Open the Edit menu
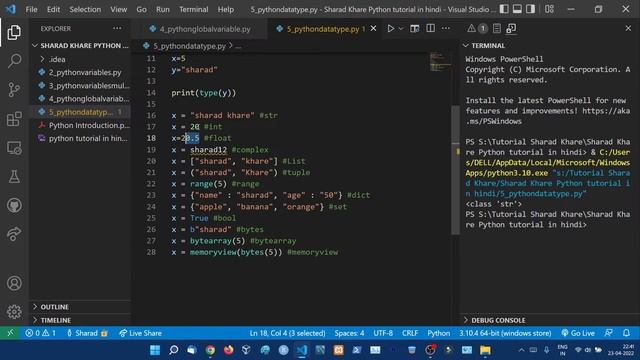Image resolution: width=640 pixels, height=360 pixels. (53, 9)
